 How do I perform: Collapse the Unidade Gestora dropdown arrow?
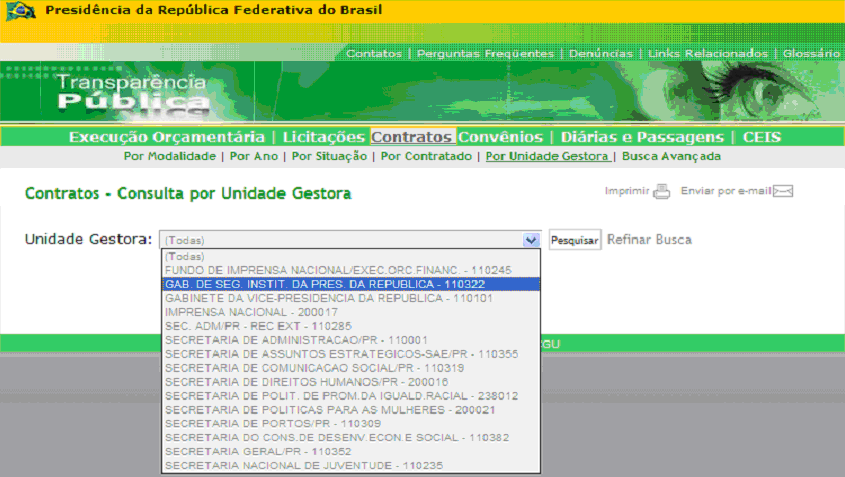tap(532, 240)
